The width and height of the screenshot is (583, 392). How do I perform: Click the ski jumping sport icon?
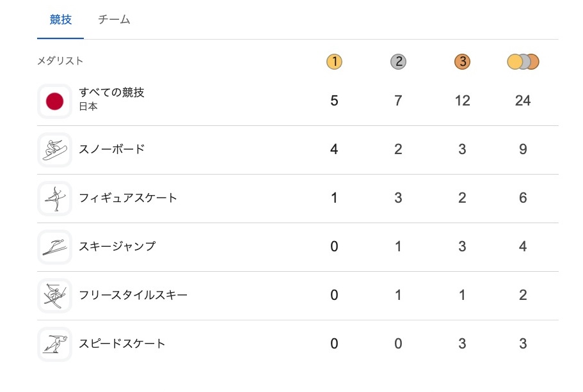pos(54,247)
